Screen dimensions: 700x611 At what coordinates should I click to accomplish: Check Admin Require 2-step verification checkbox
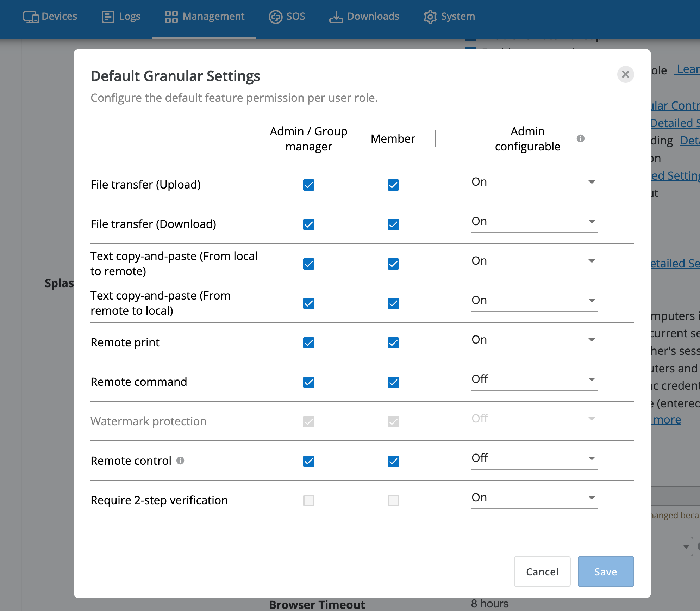point(309,501)
